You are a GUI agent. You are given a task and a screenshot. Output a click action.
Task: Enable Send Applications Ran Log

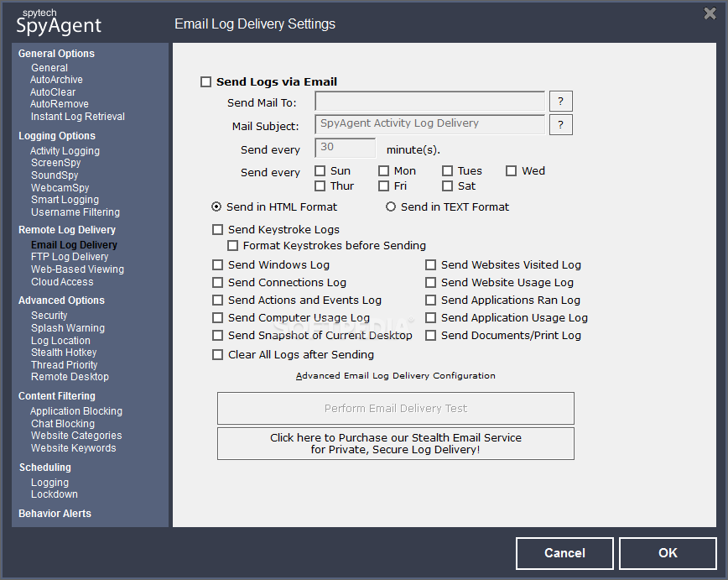pos(431,300)
